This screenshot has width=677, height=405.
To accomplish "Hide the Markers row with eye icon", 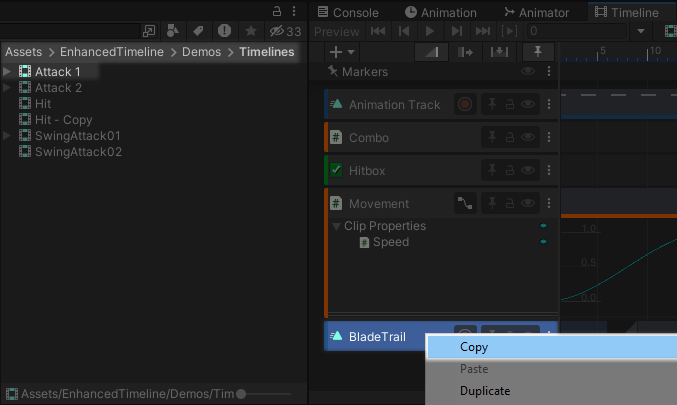I will (x=529, y=72).
